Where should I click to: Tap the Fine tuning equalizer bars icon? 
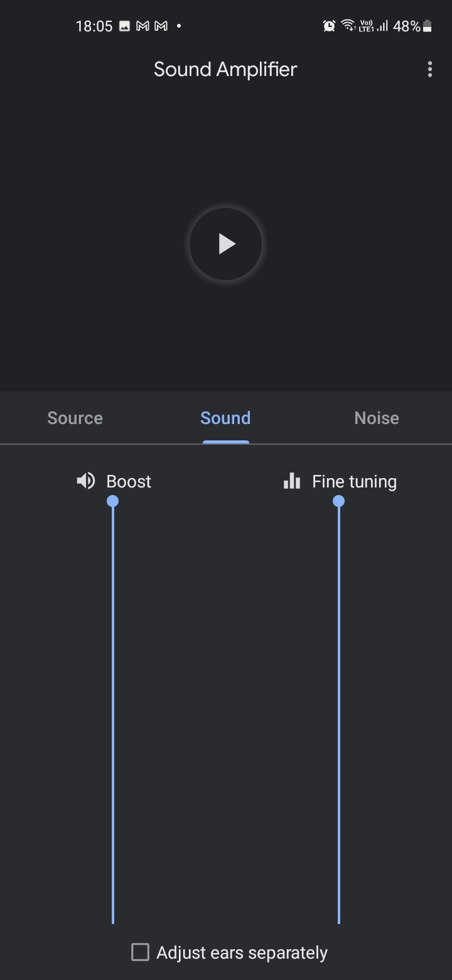[x=292, y=481]
